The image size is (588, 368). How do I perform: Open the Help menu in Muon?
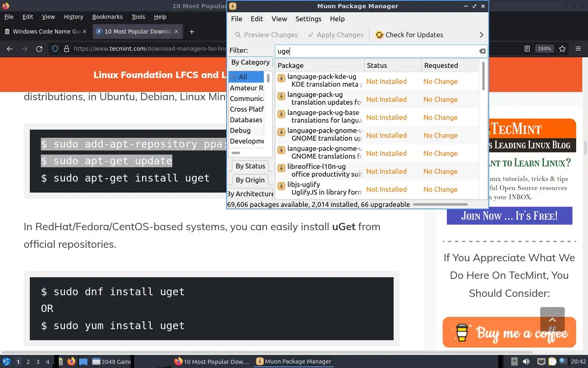click(x=337, y=19)
